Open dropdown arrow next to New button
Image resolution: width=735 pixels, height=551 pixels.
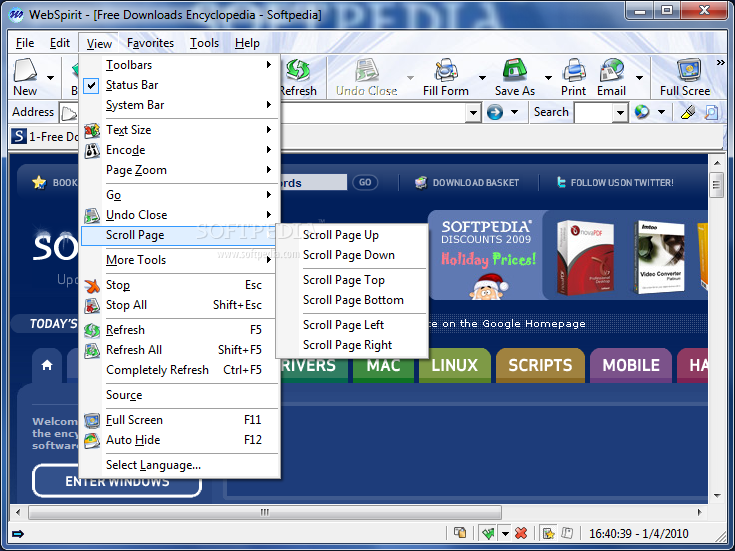pos(50,78)
